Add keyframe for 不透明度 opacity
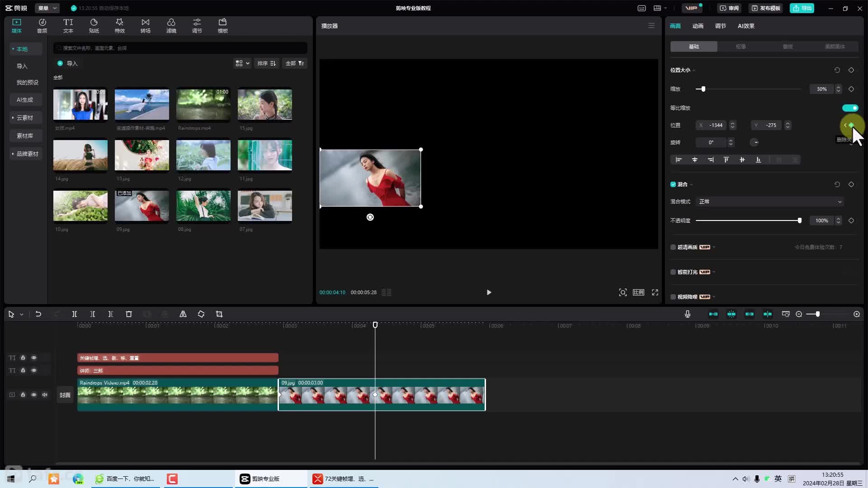Viewport: 868px width, 488px height. pos(851,221)
